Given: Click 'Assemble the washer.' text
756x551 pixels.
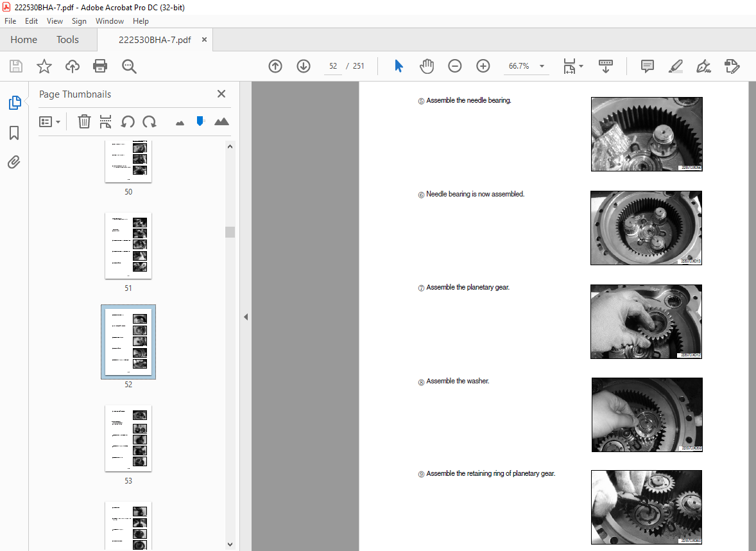Looking at the screenshot, I should pos(458,381).
